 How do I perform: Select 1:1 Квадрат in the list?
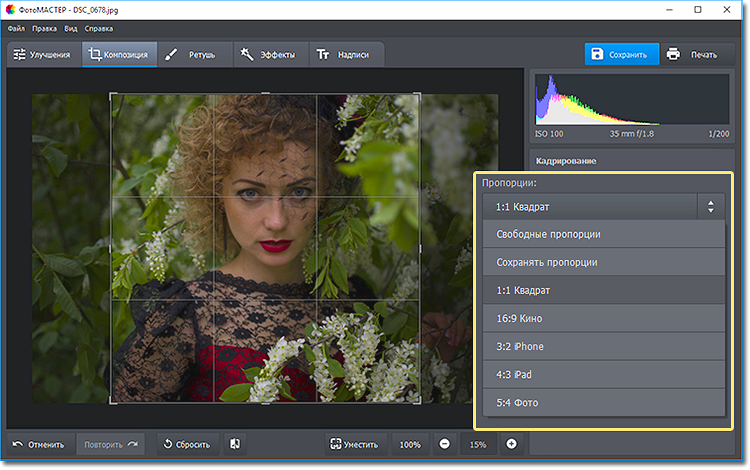click(x=604, y=290)
